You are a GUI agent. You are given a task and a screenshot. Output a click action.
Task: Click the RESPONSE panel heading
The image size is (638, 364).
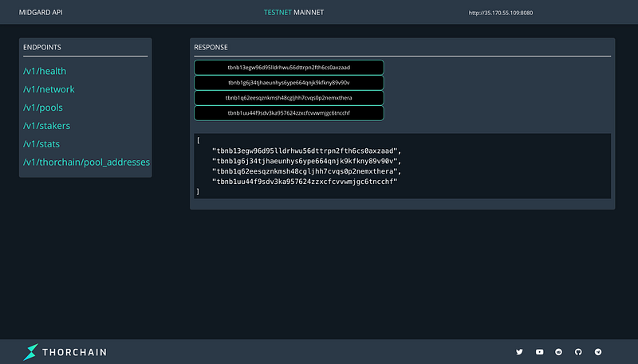211,48
